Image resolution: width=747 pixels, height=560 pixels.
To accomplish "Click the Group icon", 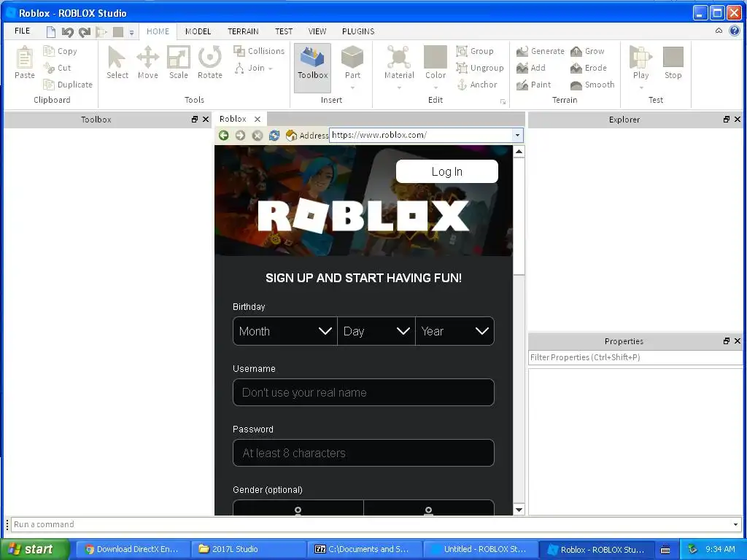I will (x=462, y=50).
